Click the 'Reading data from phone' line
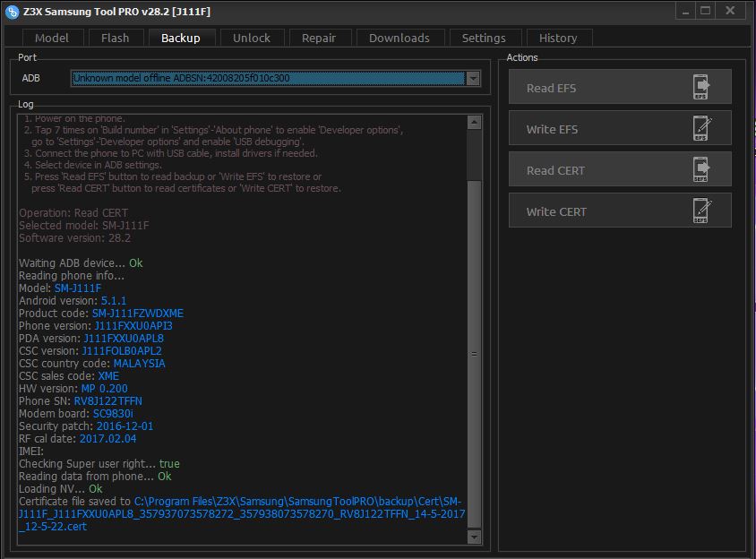Screen dimensions: 756x559 (x=95, y=476)
